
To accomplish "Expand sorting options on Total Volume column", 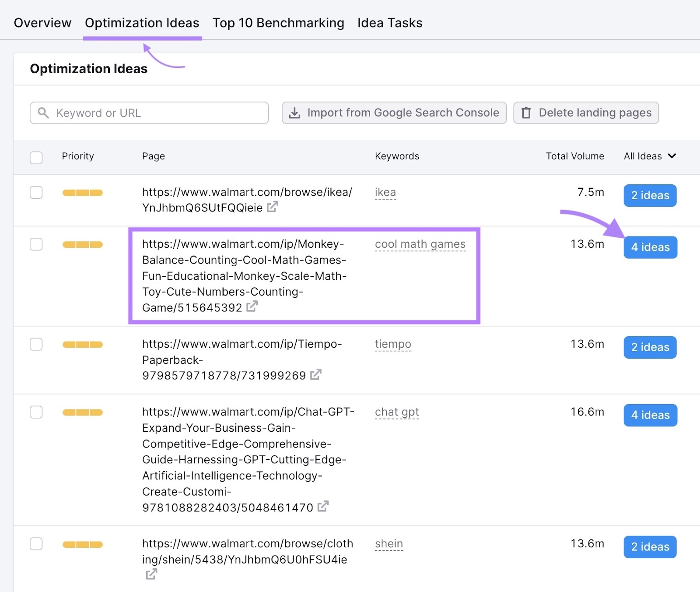I will (x=575, y=156).
